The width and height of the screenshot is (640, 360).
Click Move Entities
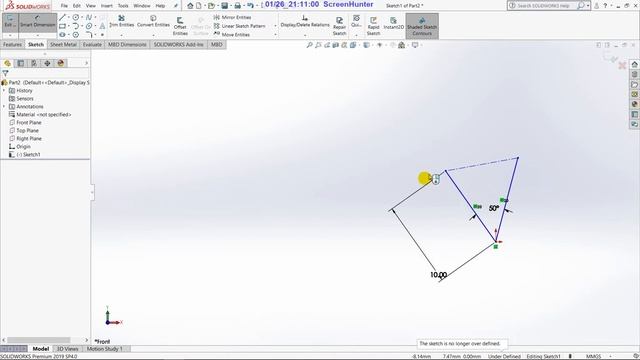232,35
